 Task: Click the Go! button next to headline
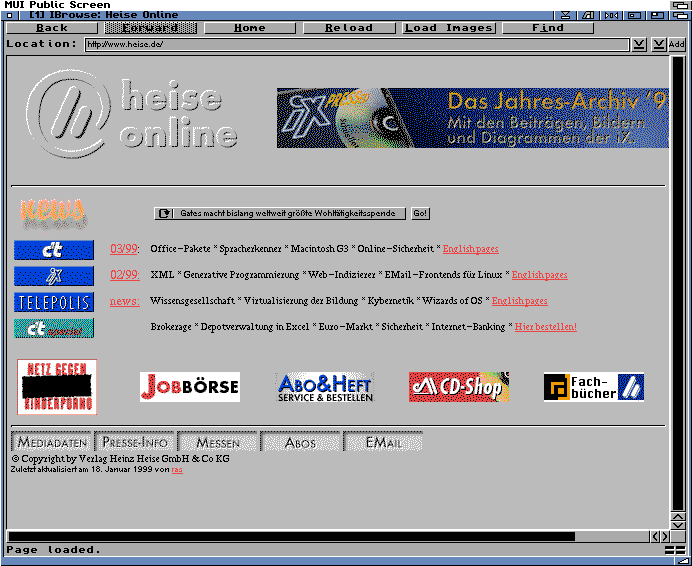point(421,214)
